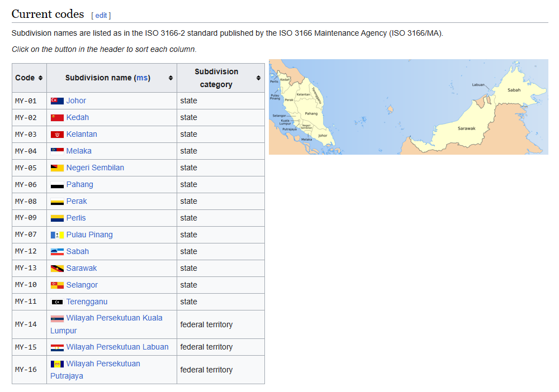Click the Selangor flag icon
Viewport: 559px width, 392px height.
(x=57, y=285)
